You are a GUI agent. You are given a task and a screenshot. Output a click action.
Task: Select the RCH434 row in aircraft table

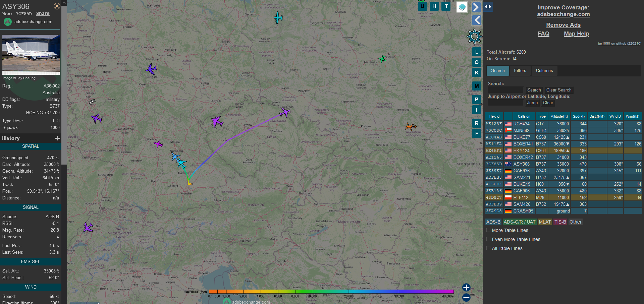[x=563, y=124]
